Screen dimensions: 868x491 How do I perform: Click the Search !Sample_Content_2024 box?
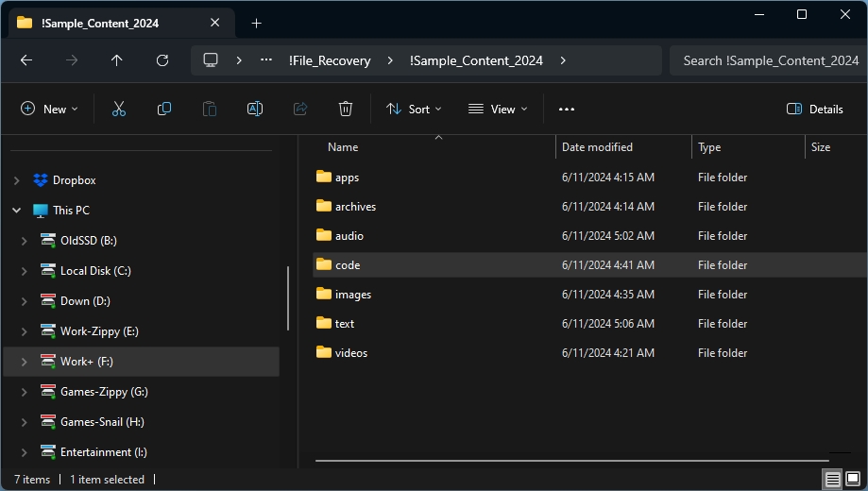tap(769, 60)
